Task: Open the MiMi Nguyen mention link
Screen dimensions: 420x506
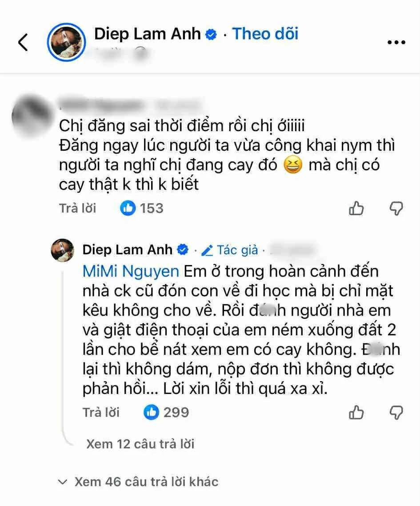Action: click(131, 271)
